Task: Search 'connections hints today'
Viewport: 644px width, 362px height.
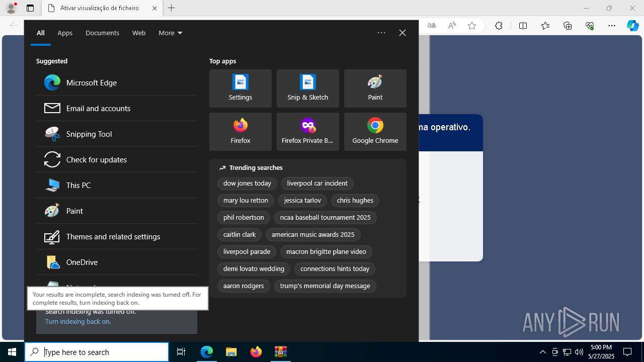Action: click(x=335, y=269)
